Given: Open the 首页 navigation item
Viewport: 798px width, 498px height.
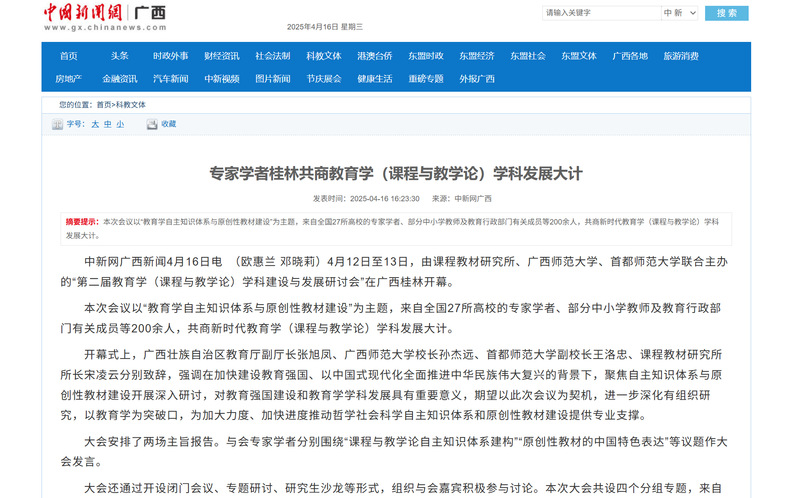Looking at the screenshot, I should pos(69,56).
